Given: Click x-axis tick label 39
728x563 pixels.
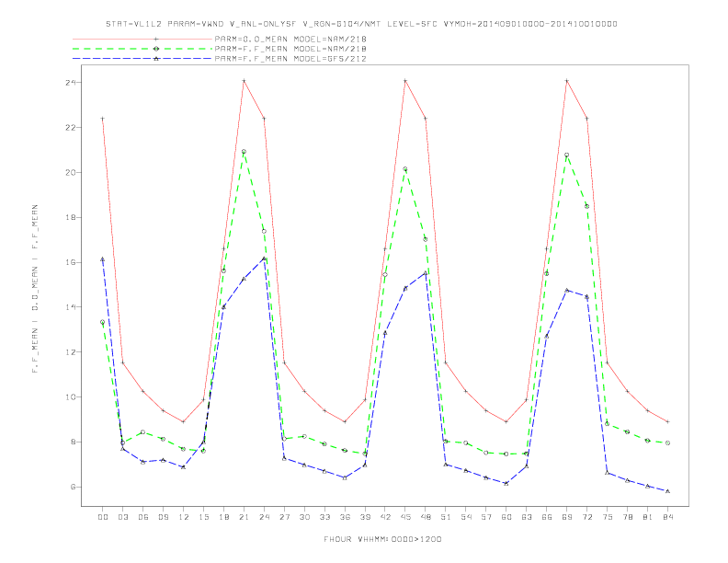Looking at the screenshot, I should click(x=365, y=517).
